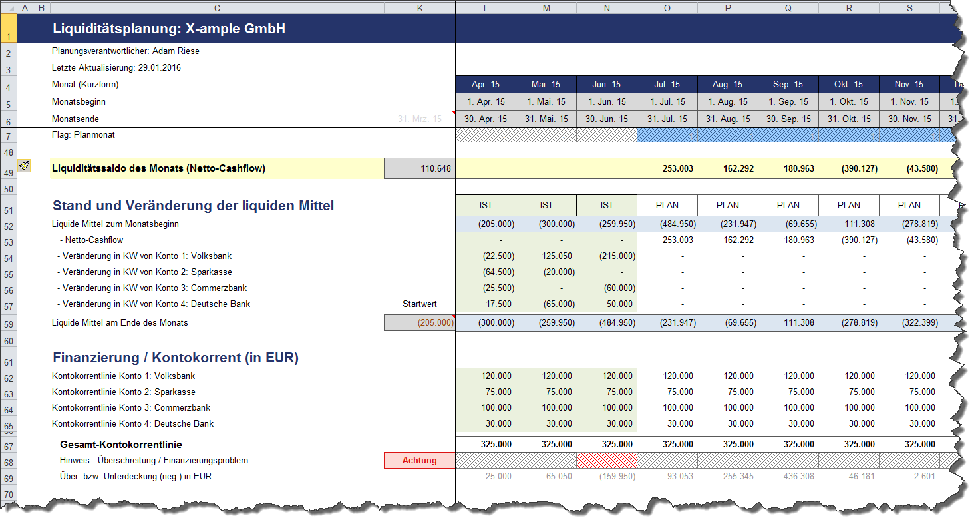
Task: Click the Okt. 15 Netto-Cashflow (390.127) in row 49
Action: point(848,169)
